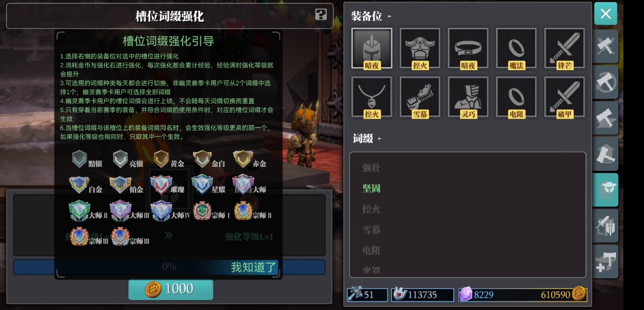Select the ring slot labeled 魔法
The width and height of the screenshot is (644, 310).
click(516, 48)
